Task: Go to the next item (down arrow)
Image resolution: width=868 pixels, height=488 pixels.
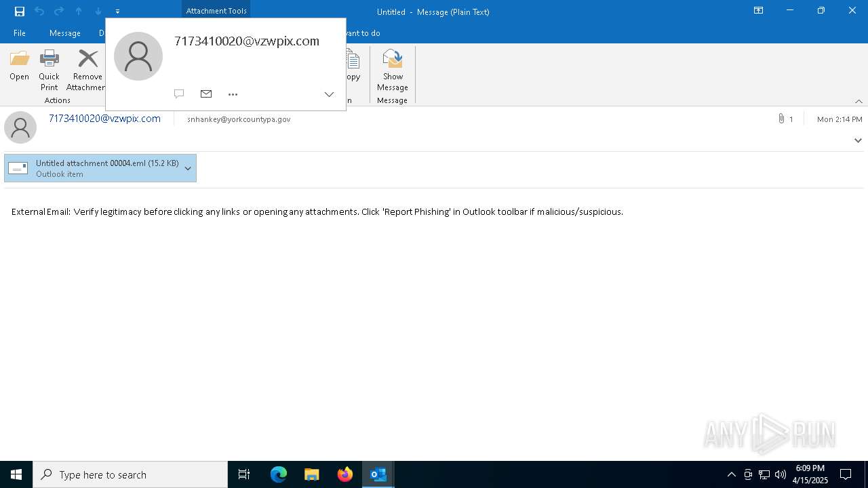Action: pyautogui.click(x=98, y=12)
